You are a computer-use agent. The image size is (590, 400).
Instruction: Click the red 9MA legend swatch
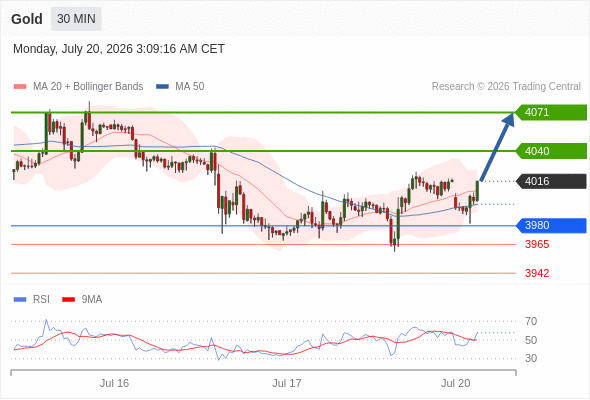(68, 300)
